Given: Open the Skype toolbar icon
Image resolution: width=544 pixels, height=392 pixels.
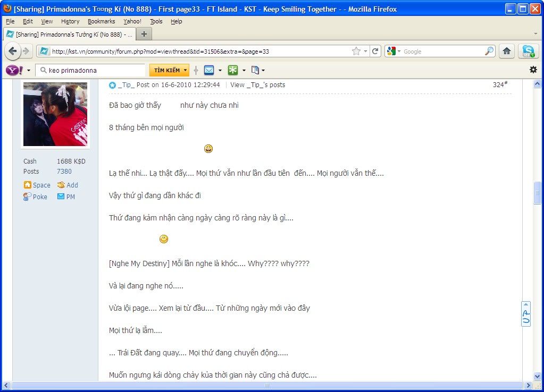Looking at the screenshot, I should tap(528, 52).
